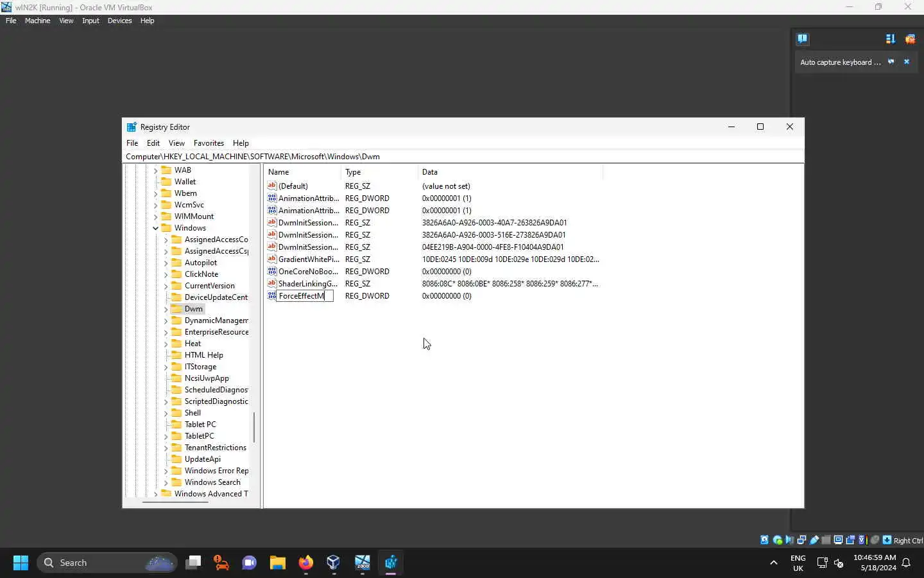This screenshot has height=578, width=924.
Task: Click VirtualBox USB devices indicator
Action: 814,540
